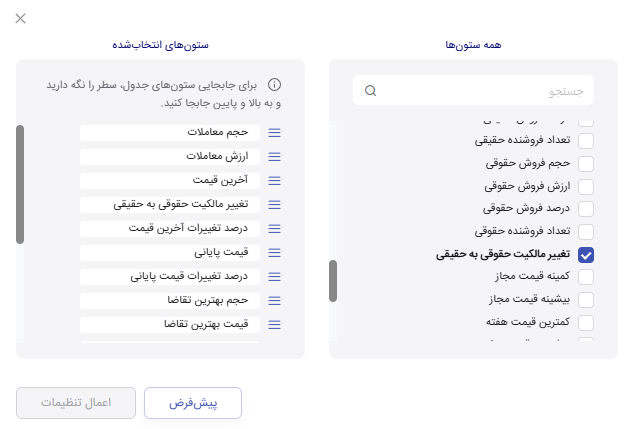This screenshot has width=636, height=429.
Task: Click drag handle for قیمت پایانی
Action: [x=275, y=253]
